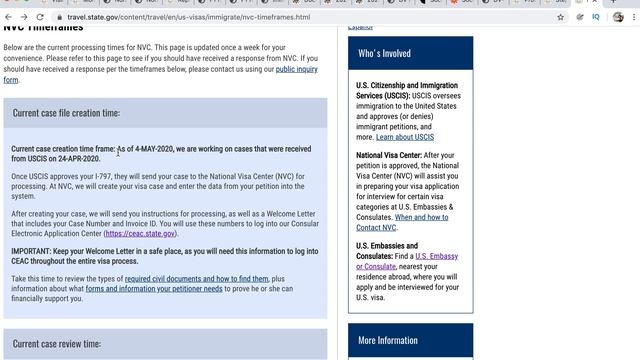Click the bold 'National Visa Center:' label

tap(389, 155)
